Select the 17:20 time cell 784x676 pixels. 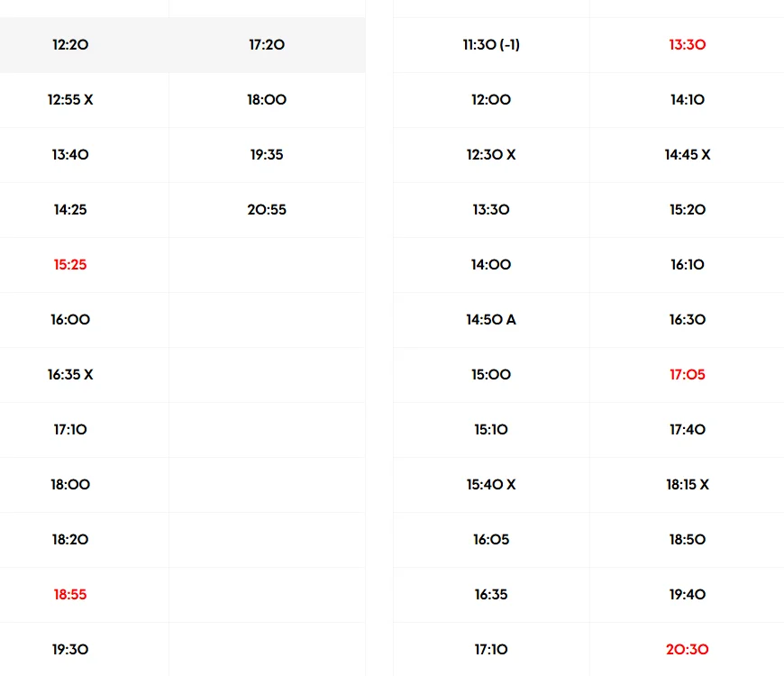tap(267, 45)
